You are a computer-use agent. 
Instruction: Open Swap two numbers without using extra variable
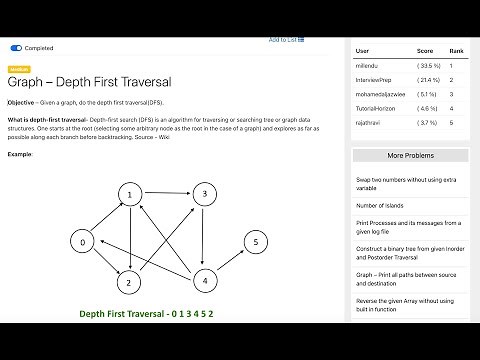(406, 184)
